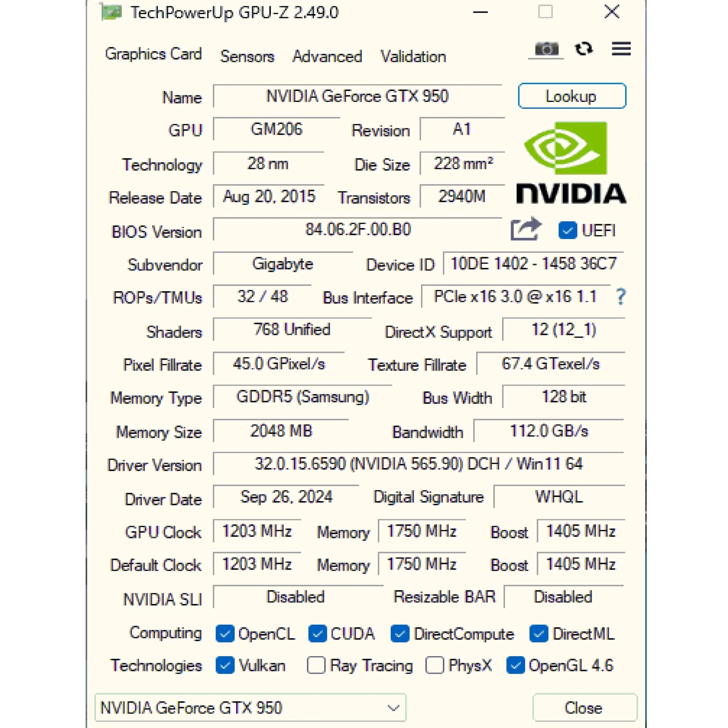Click the Pixel Fillrate value 45.0 GPixel/s
This screenshot has width=728, height=728.
point(279,364)
